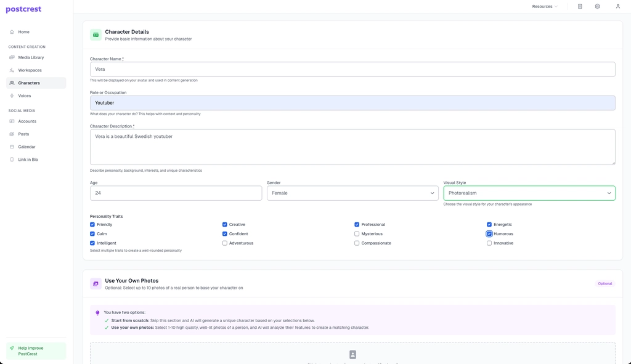Image resolution: width=631 pixels, height=364 pixels.
Task: Click the Workspaces sidebar icon
Action: (x=12, y=70)
